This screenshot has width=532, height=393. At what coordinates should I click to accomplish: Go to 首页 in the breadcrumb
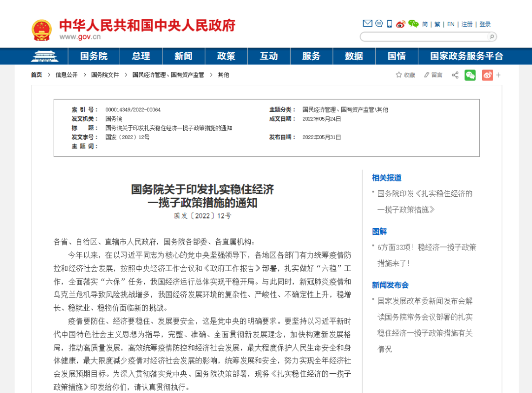pyautogui.click(x=36, y=75)
